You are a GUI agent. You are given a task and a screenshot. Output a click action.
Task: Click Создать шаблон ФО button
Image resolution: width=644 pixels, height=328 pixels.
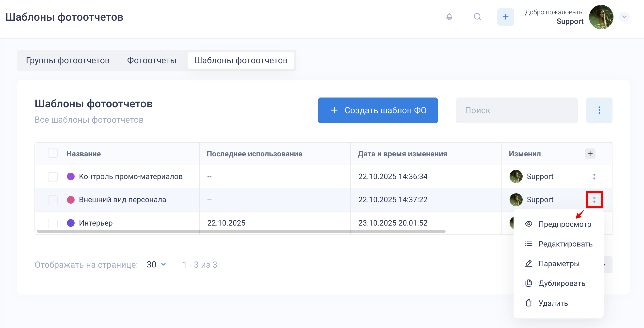[x=377, y=110]
